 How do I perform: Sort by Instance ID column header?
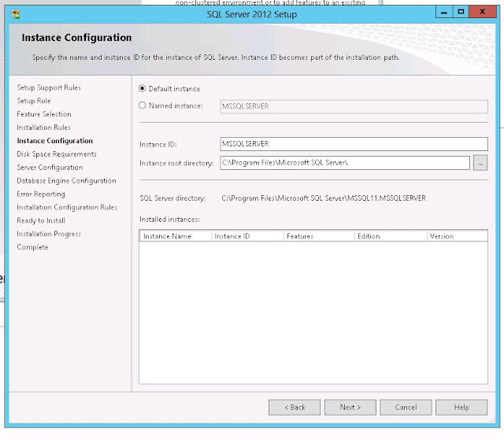coord(247,236)
